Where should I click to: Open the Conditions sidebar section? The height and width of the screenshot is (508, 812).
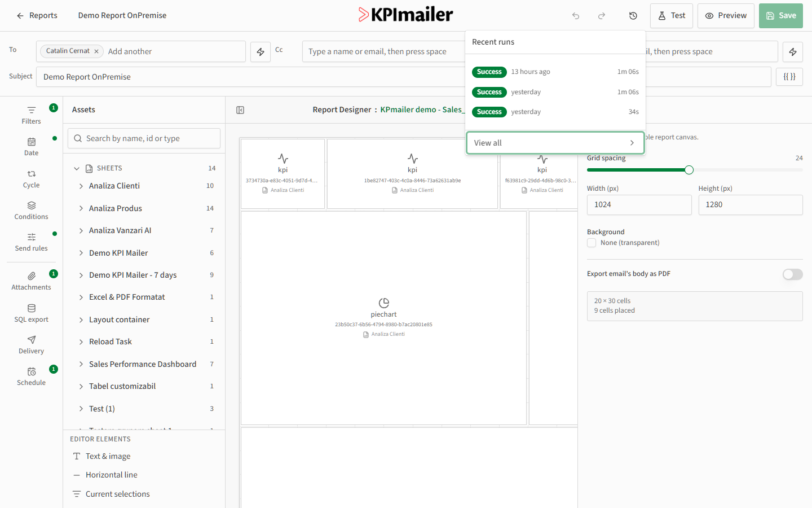pos(32,210)
